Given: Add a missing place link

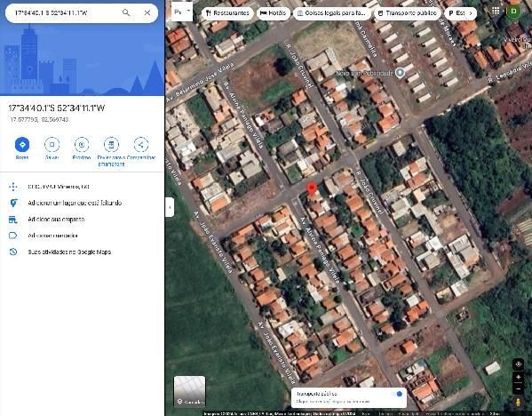Looking at the screenshot, I should pos(75,203).
